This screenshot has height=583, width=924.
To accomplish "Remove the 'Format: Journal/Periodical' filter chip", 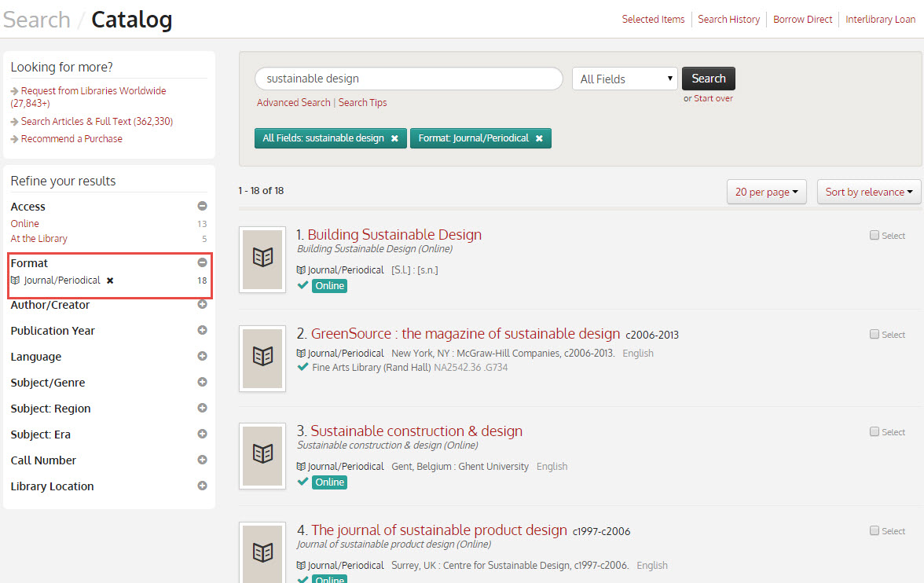I will tap(539, 138).
